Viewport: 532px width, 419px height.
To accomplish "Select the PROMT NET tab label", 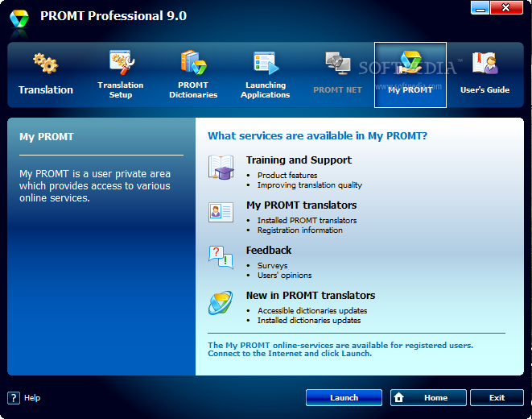I will pos(337,90).
